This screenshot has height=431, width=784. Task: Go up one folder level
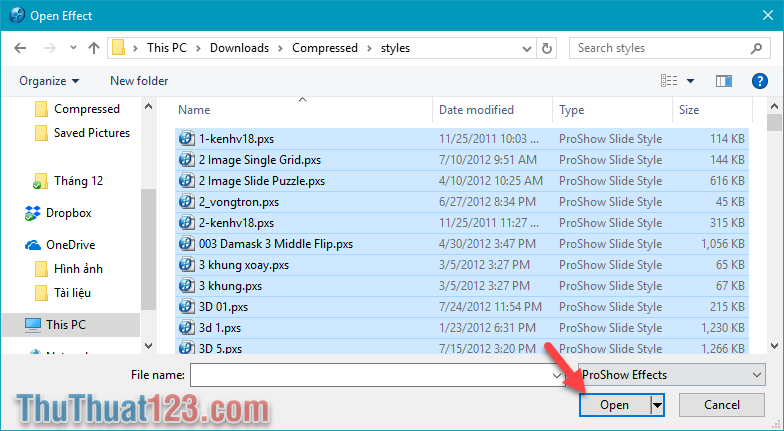(x=94, y=48)
